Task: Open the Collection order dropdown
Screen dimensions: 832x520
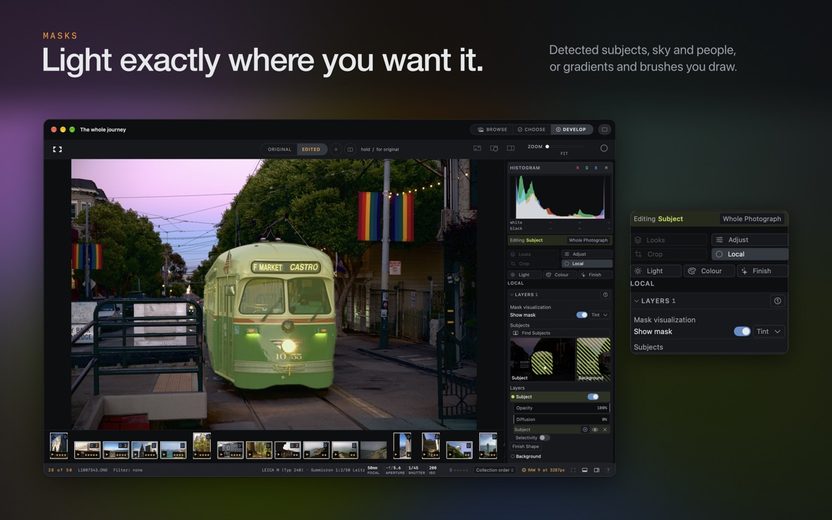Action: [495, 470]
